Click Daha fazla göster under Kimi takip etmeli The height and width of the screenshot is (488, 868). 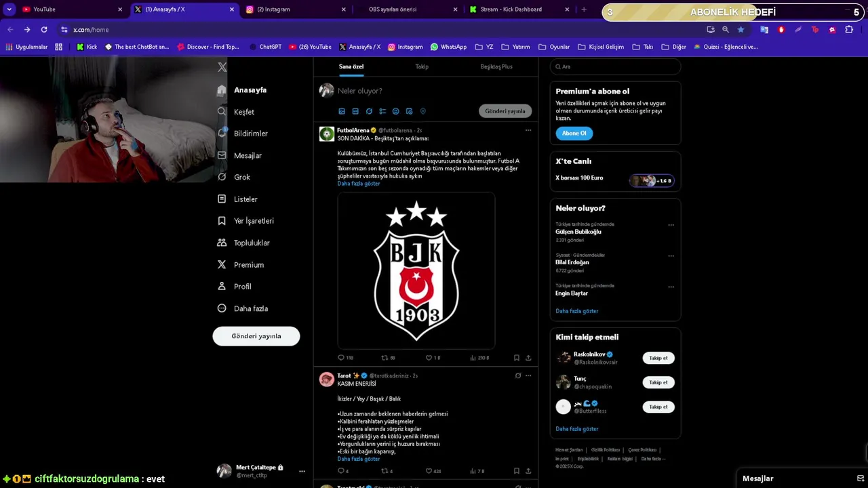577,429
